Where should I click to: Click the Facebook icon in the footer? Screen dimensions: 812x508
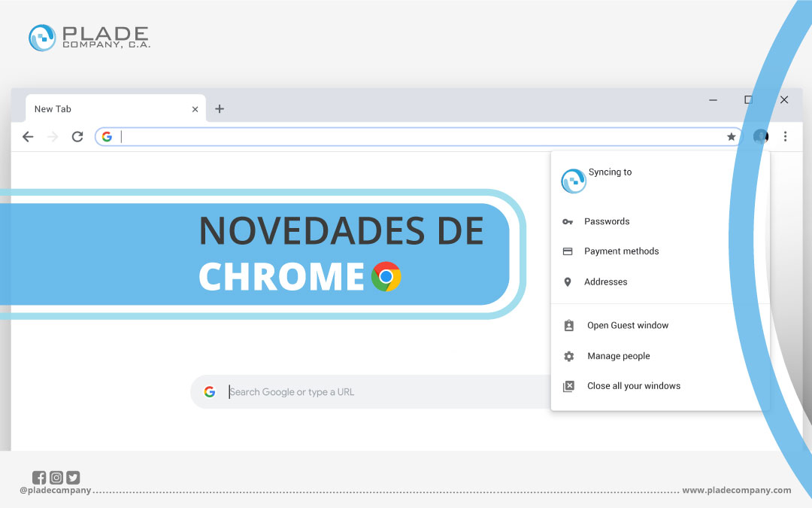pyautogui.click(x=39, y=477)
